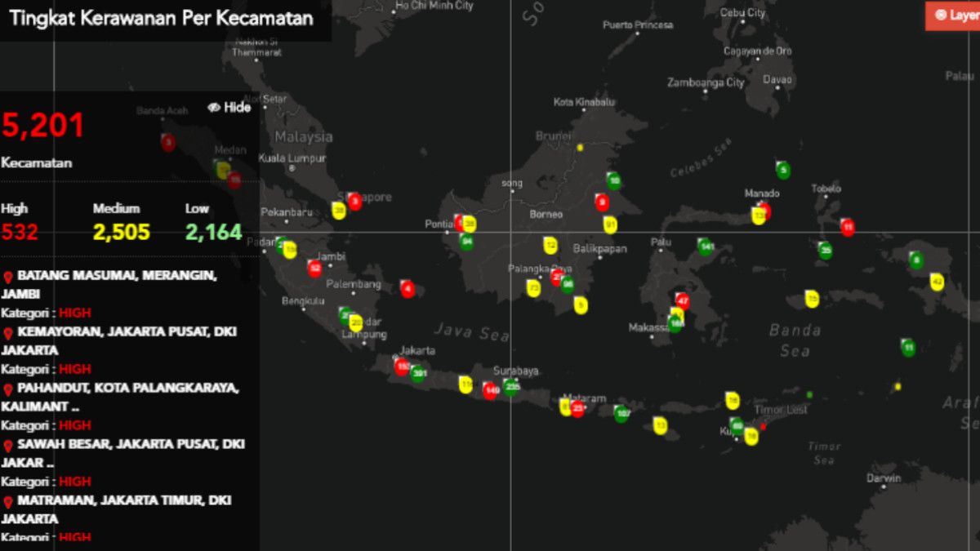Open the red marker 47 on Sulawesi
Screen dimensions: 980x551
[x=683, y=301]
